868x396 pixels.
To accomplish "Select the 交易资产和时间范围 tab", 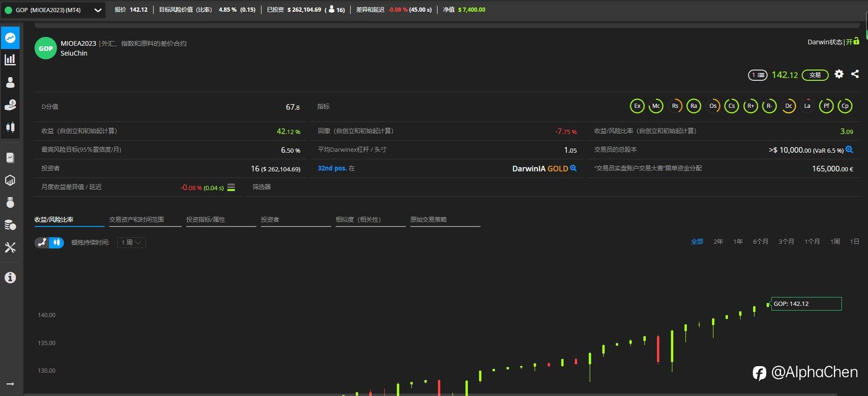I will [x=145, y=220].
